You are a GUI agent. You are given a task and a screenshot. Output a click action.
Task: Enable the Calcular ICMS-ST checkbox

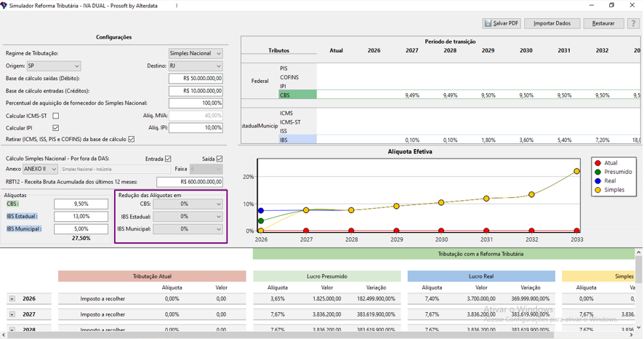56,116
